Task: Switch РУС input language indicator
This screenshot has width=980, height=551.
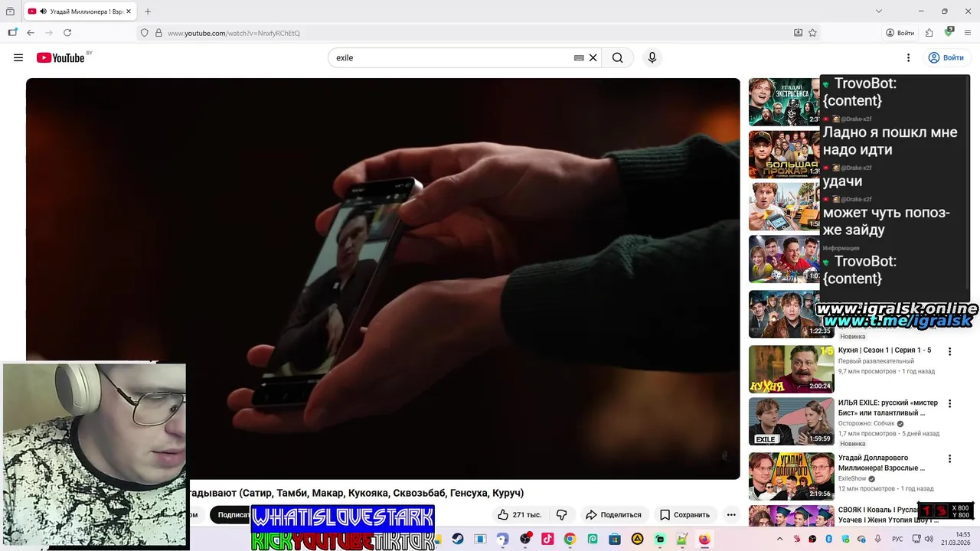Action: coord(897,539)
